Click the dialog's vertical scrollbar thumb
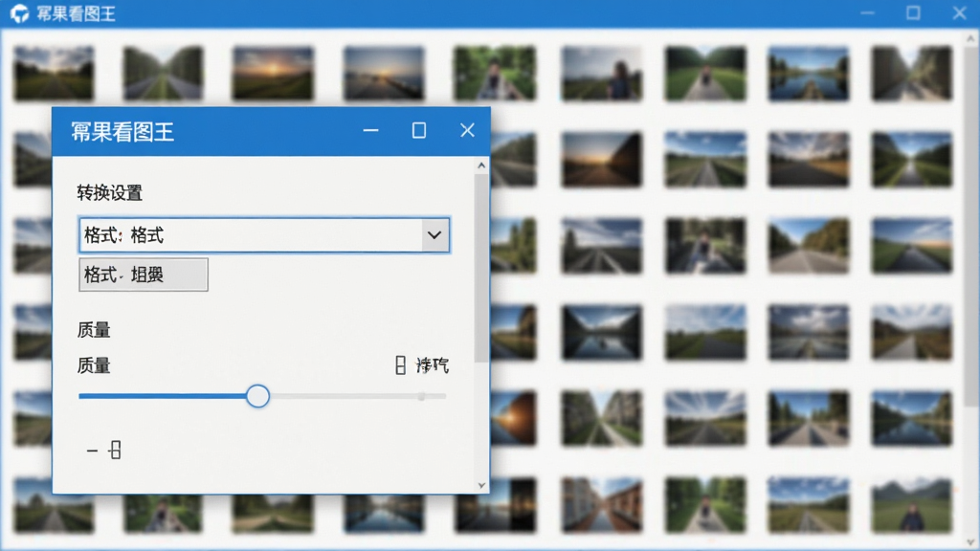The width and height of the screenshot is (980, 551). click(x=481, y=269)
